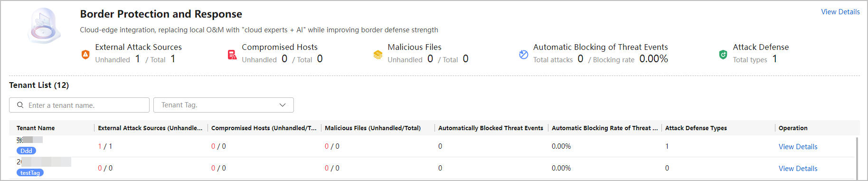The height and width of the screenshot is (181, 868).
Task: Click the unhandled count 1 in first row
Action: (100, 146)
